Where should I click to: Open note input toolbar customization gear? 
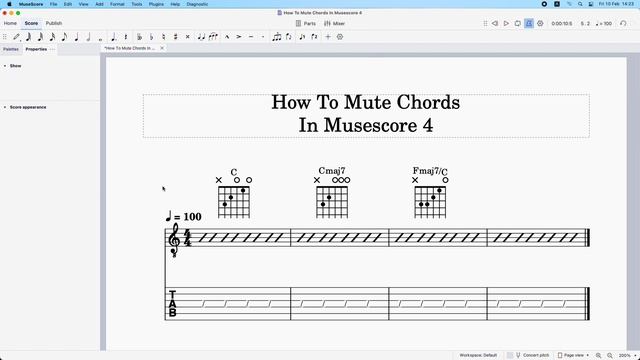[340, 37]
